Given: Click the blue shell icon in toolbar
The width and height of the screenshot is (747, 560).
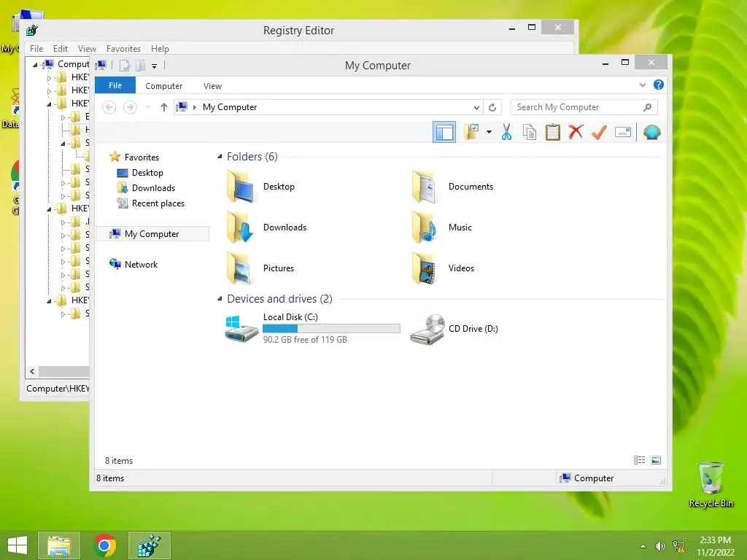Looking at the screenshot, I should 651,132.
